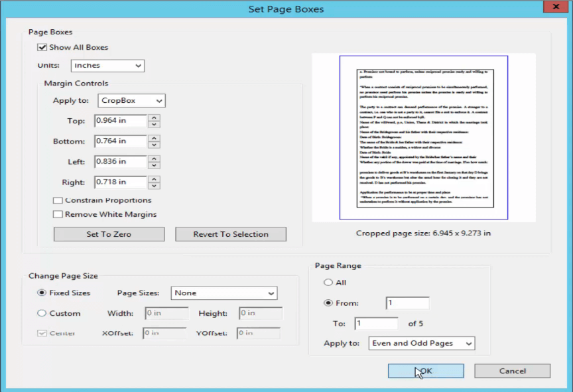
Task: Increase the Top margin with up arrow
Action: pos(154,117)
